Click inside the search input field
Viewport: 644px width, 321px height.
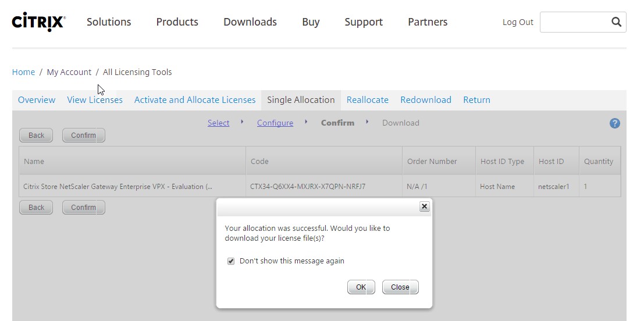(573, 22)
